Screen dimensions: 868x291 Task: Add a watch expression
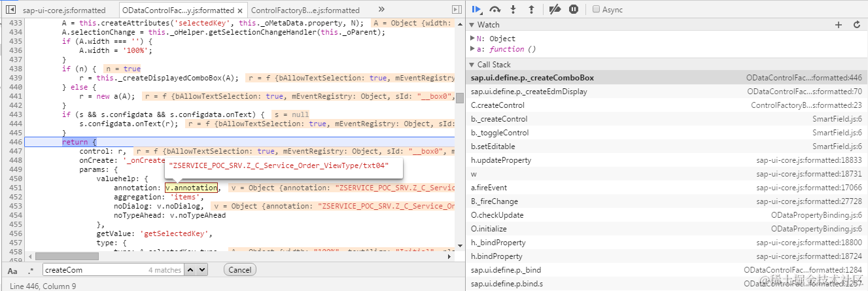[839, 25]
